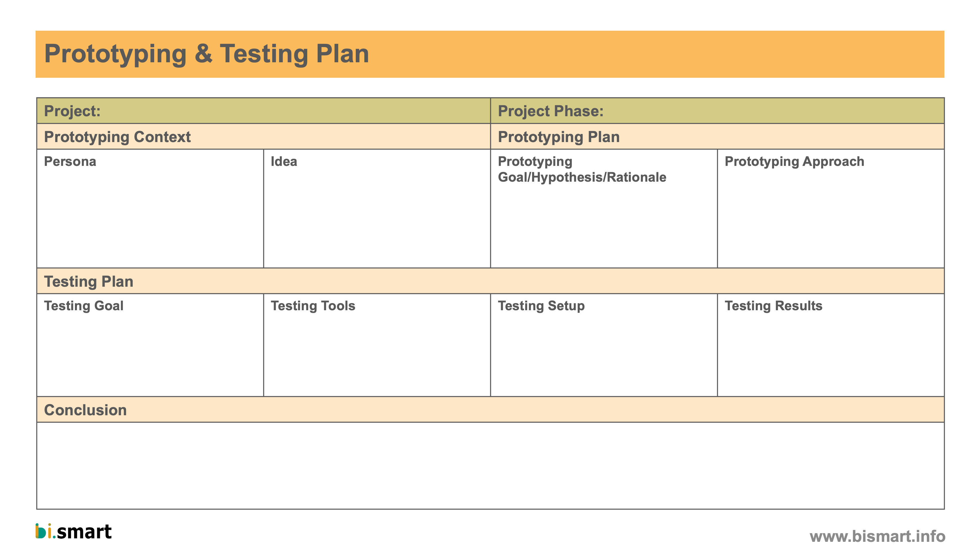Click the green Project header row
980x551 pixels.
pos(490,111)
